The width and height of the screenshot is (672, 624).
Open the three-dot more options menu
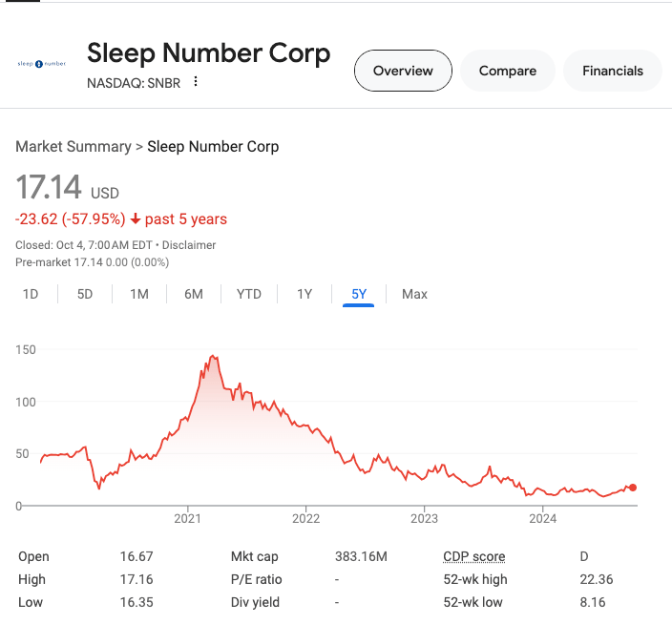click(196, 82)
